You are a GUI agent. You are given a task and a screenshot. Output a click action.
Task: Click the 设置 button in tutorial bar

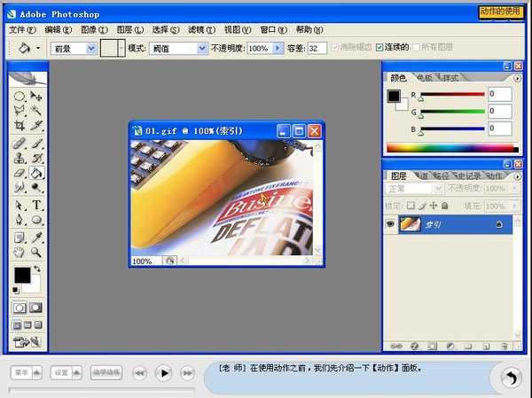[x=61, y=372]
